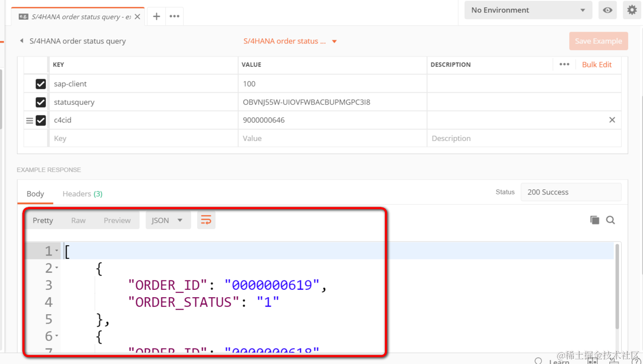Image resolution: width=643 pixels, height=364 pixels.
Task: Click the 9000000646 value cell
Action: pyautogui.click(x=332, y=120)
